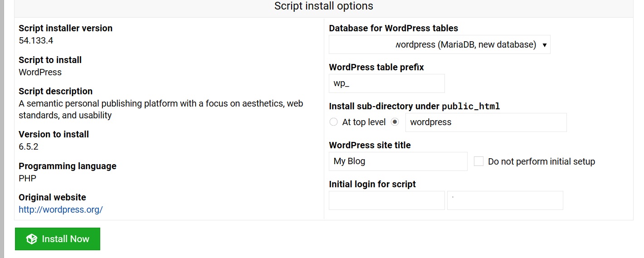The image size is (644, 258).
Task: Focus the WordPress site title field
Action: coord(398,161)
